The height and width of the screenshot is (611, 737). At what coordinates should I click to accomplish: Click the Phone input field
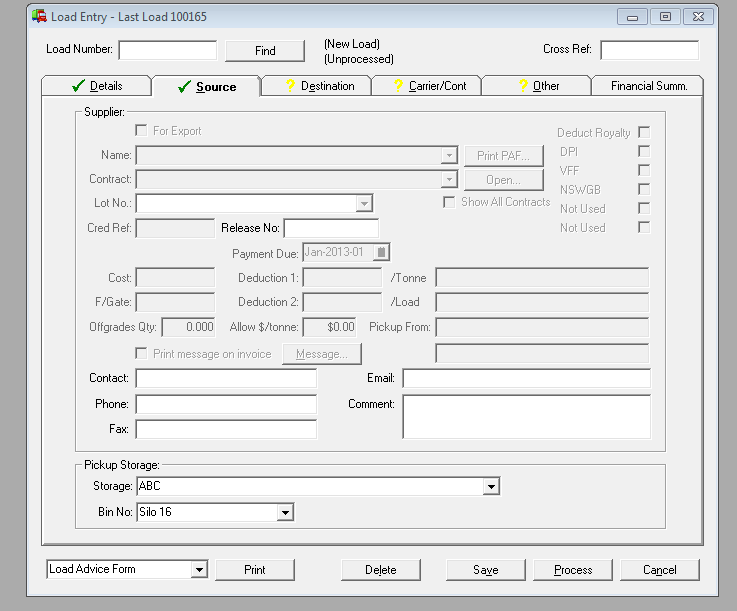tap(226, 404)
